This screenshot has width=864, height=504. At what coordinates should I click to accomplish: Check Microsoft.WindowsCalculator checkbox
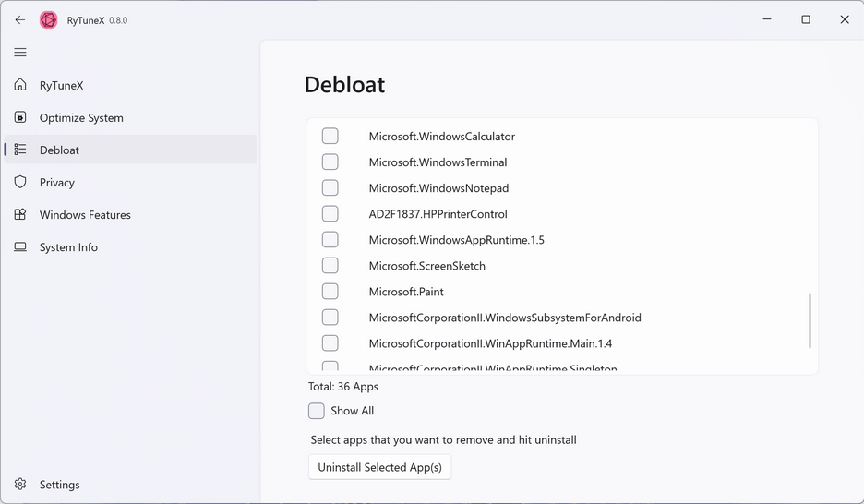pos(330,136)
